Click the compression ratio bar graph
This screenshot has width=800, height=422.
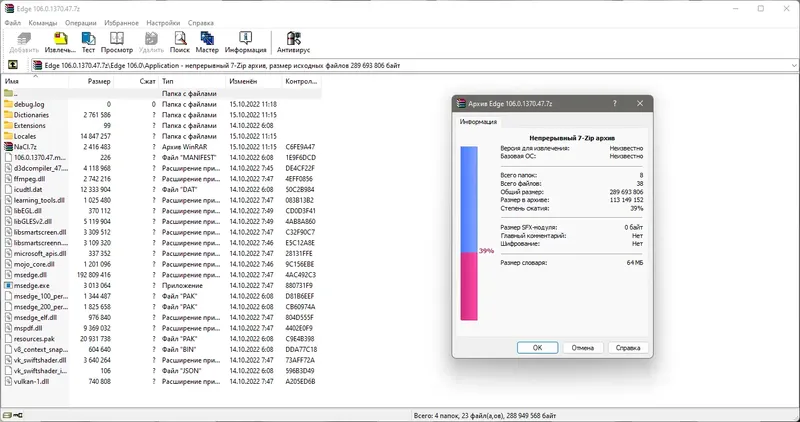tap(469, 233)
